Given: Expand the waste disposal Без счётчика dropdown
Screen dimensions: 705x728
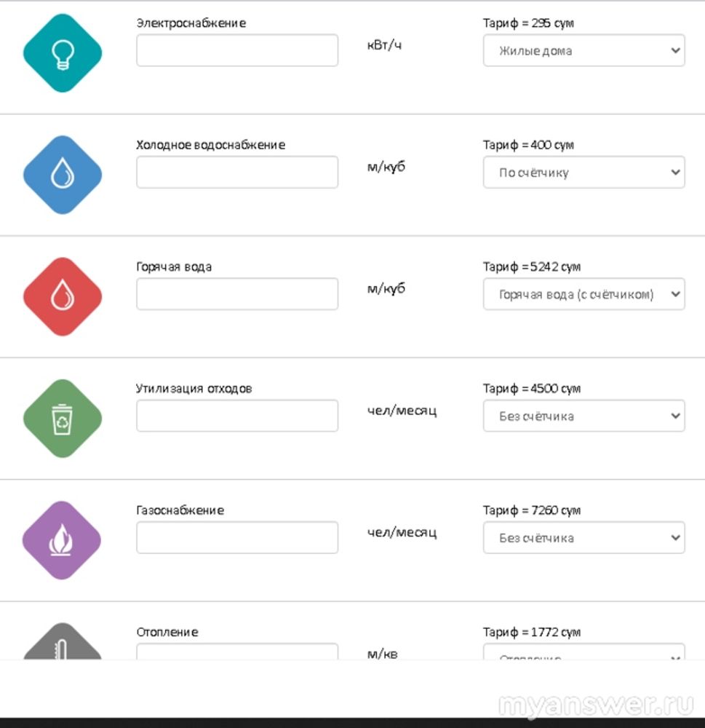Looking at the screenshot, I should 583,416.
